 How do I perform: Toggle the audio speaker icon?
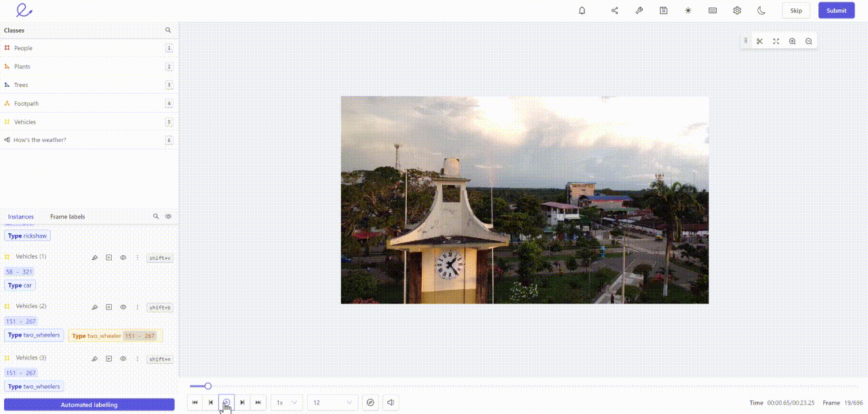pos(391,402)
